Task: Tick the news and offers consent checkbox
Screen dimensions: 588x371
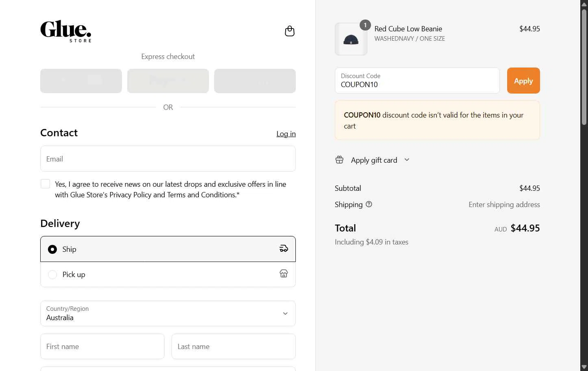Action: [x=45, y=184]
